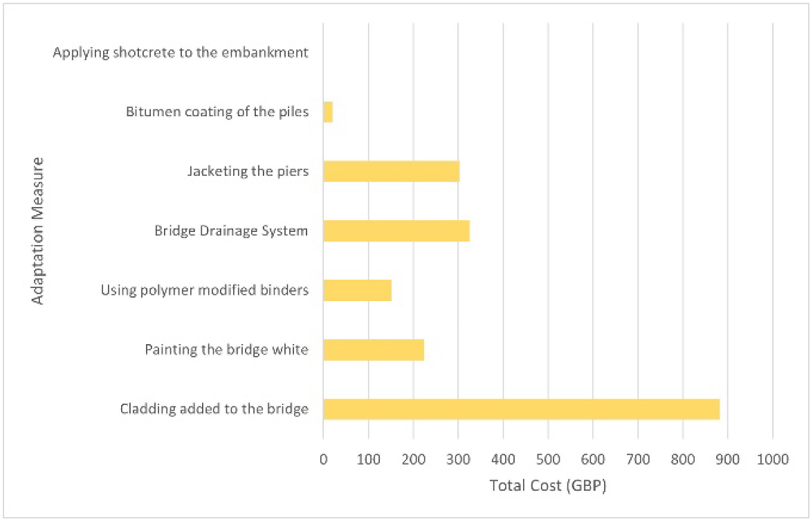Click the Jacketing the piers bar
Image resolution: width=812 pixels, height=521 pixels.
(391, 171)
